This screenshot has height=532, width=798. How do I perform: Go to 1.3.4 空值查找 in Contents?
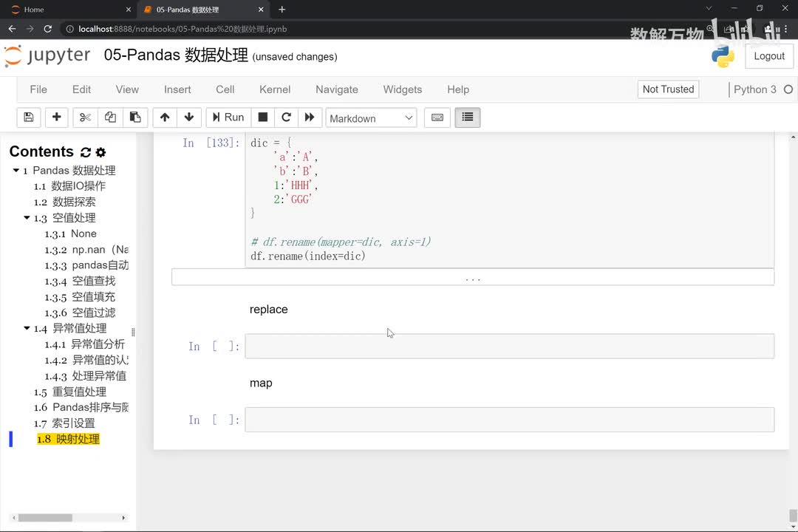[x=80, y=281]
